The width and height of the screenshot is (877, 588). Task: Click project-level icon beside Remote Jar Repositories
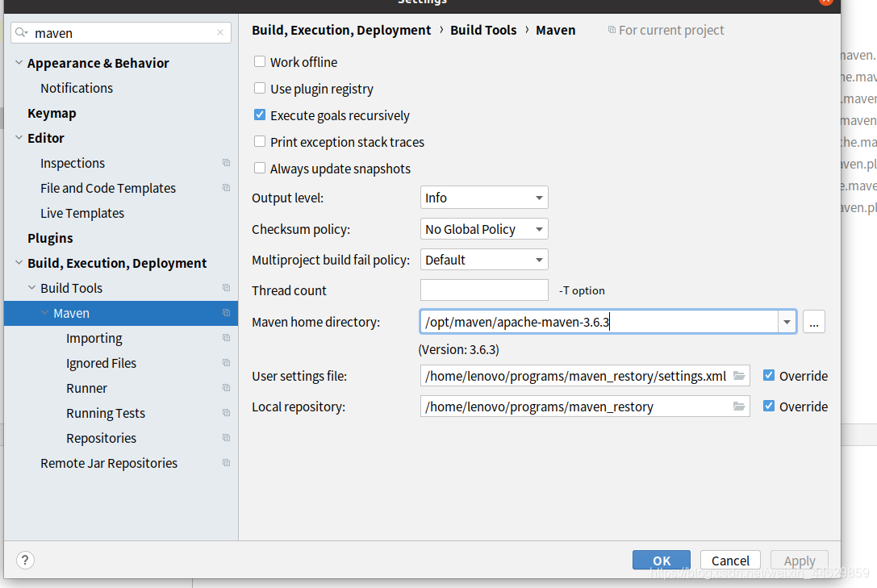pyautogui.click(x=226, y=463)
